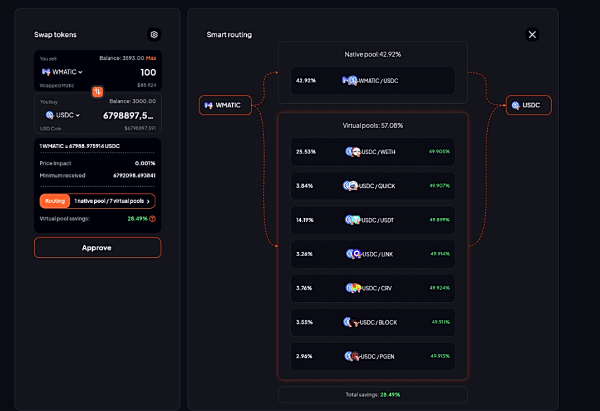Viewport: 600px width, 411px height.
Task: Click the USDC/LINK pair icons
Action: coord(353,254)
